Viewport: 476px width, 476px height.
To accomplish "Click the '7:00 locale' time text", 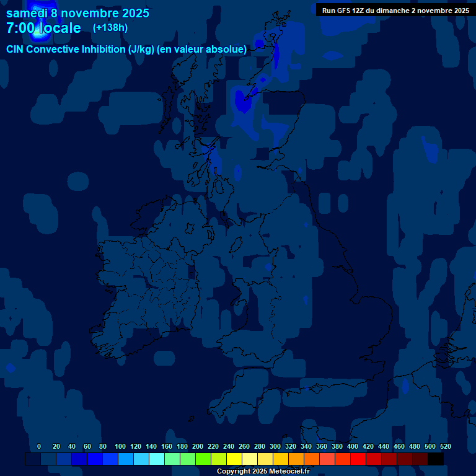I will 43,28.
